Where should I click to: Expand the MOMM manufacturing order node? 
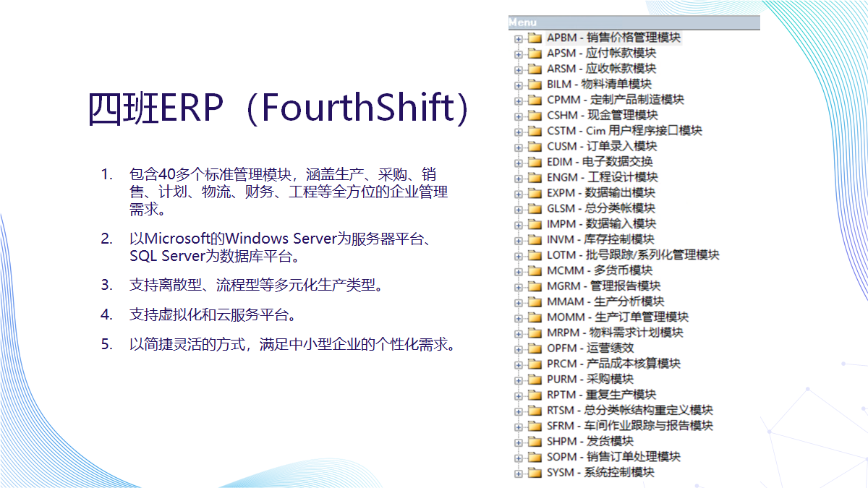click(x=518, y=317)
